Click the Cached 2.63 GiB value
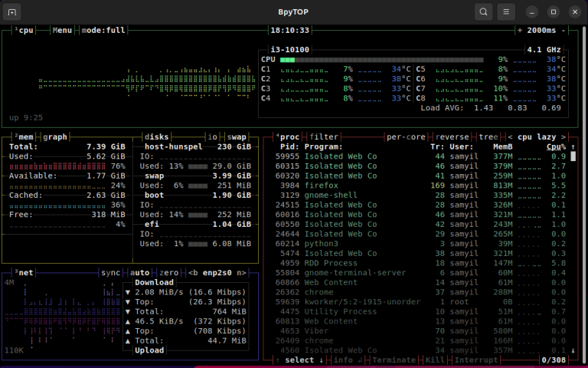Screen dimensions: 588x368 point(106,195)
